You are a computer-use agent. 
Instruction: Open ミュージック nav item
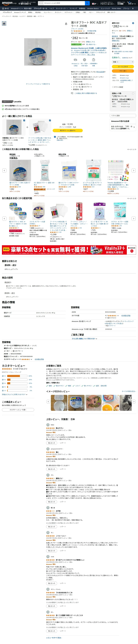tap(105, 8)
